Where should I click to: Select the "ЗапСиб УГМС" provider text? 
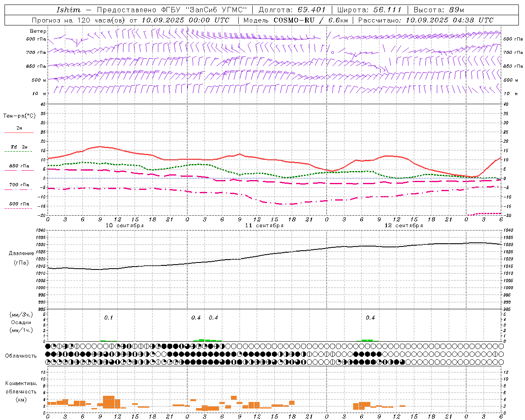click(217, 10)
